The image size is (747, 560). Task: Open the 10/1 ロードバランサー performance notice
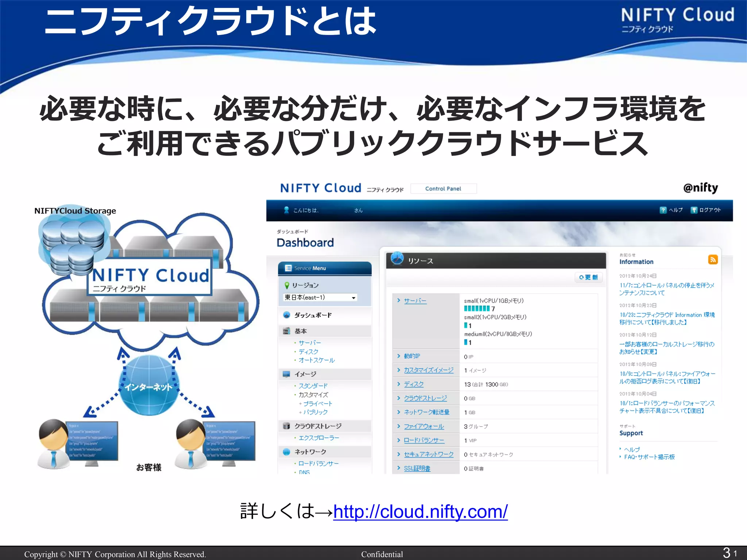[x=667, y=407]
